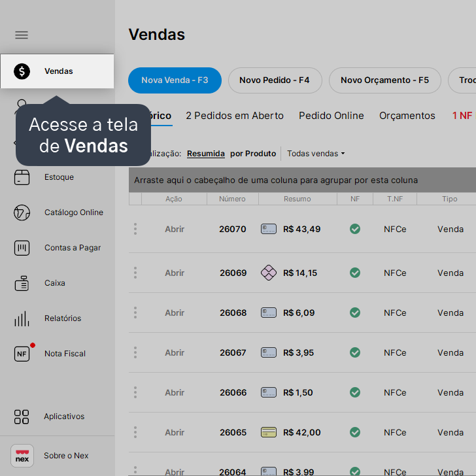Screen dimensions: 476x476
Task: Click green NF check of sale 26065
Action: pyautogui.click(x=355, y=432)
